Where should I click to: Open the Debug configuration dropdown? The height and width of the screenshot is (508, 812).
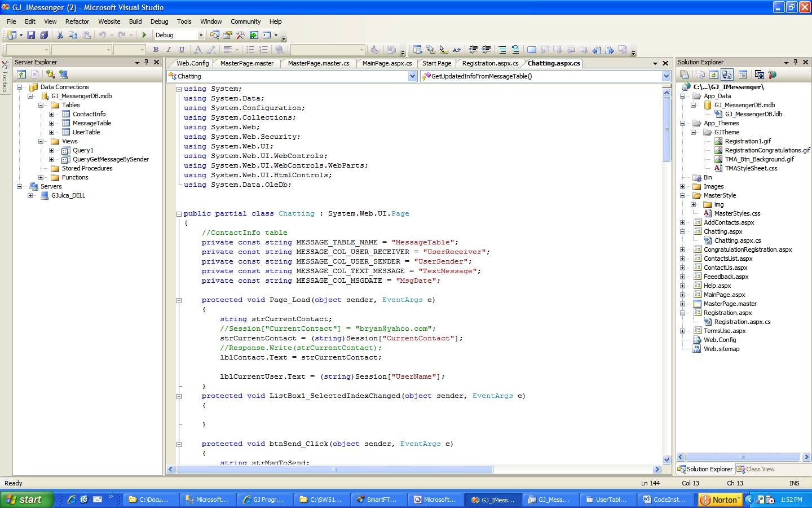tap(200, 35)
